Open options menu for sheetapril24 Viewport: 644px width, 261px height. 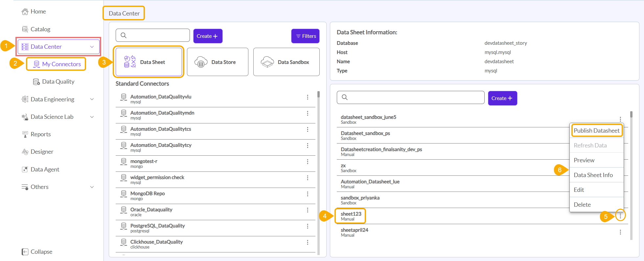pos(620,232)
